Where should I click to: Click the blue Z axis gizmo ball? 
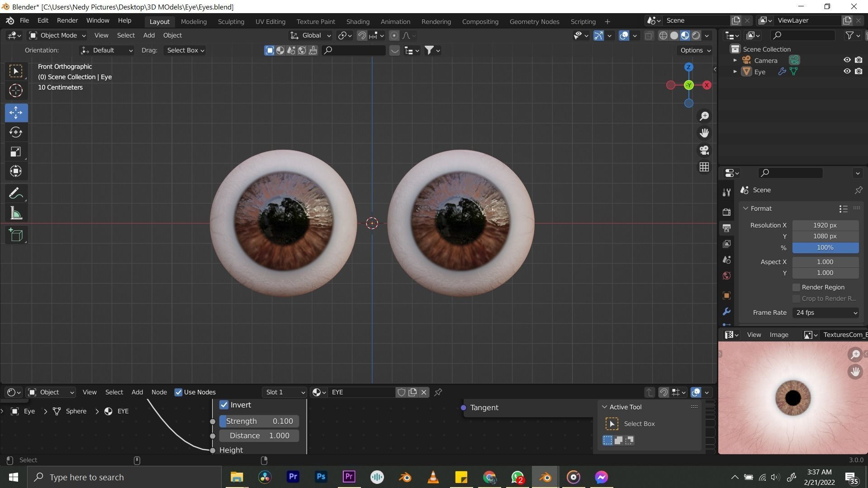pyautogui.click(x=688, y=67)
